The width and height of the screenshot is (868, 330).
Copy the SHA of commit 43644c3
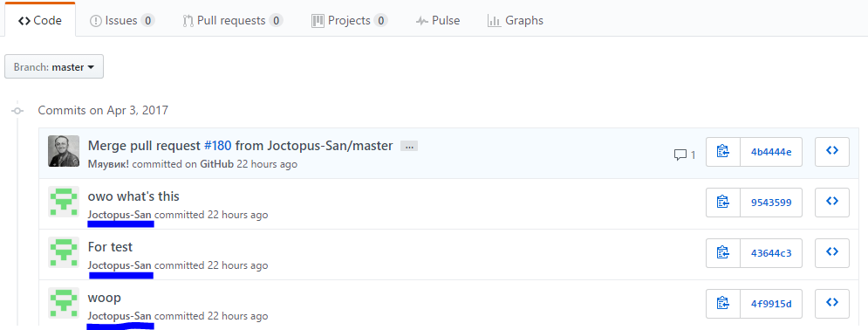point(723,253)
